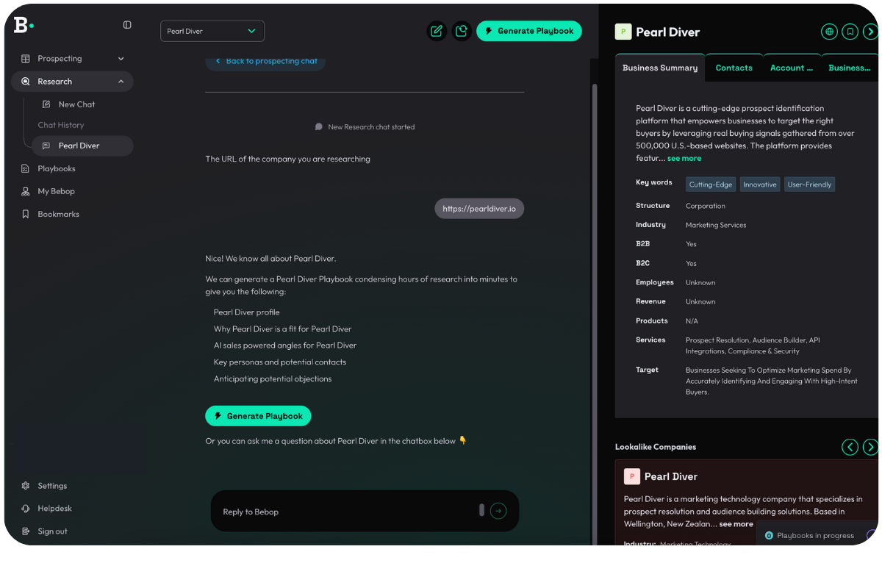Image resolution: width=882 pixels, height=588 pixels.
Task: Click the https://pearldiver.io message bubble
Action: pos(479,209)
